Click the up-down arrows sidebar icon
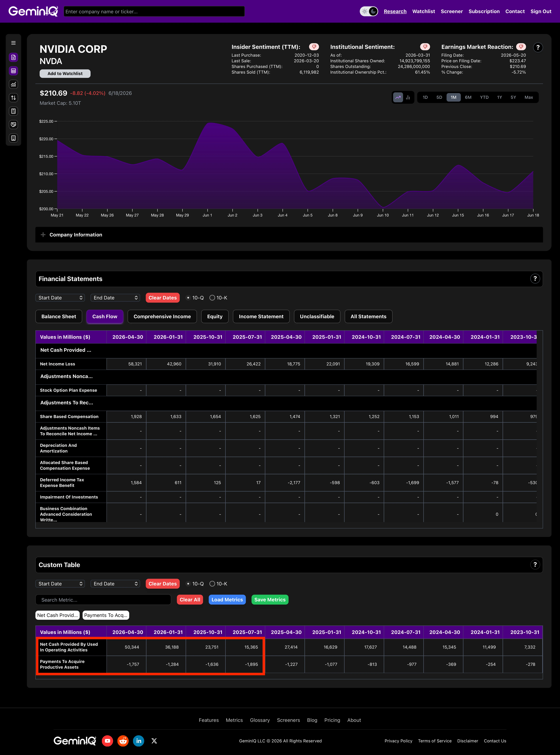This screenshot has height=755, width=560. click(x=14, y=98)
